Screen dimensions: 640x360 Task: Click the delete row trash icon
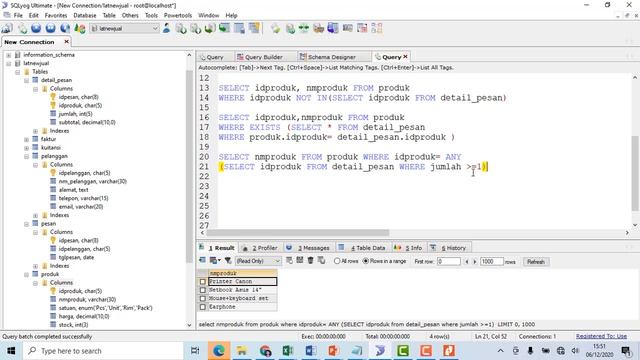(x=311, y=260)
